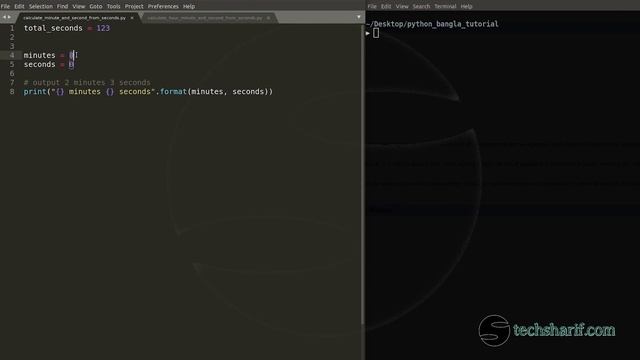
Task: Open Sublime Text's Help menu
Action: click(x=189, y=6)
